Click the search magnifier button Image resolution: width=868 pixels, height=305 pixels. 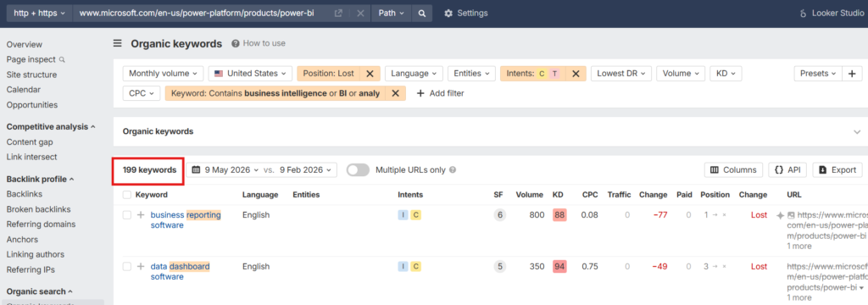click(422, 14)
